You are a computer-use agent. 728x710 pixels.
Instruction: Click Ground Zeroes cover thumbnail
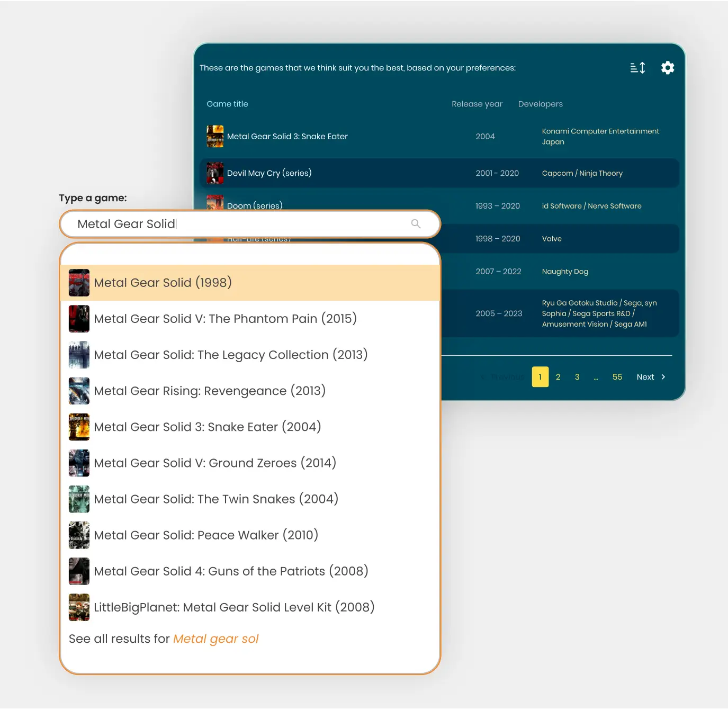point(79,463)
